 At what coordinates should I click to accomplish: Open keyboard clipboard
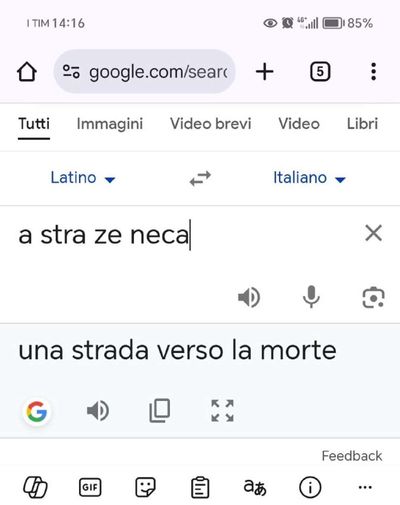click(200, 487)
